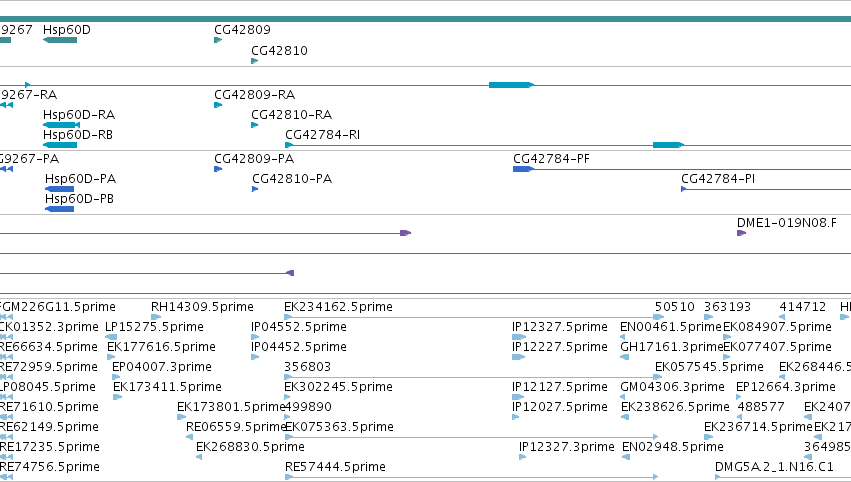Open the CG42784-PI feature label
The width and height of the screenshot is (851, 482).
tap(717, 179)
